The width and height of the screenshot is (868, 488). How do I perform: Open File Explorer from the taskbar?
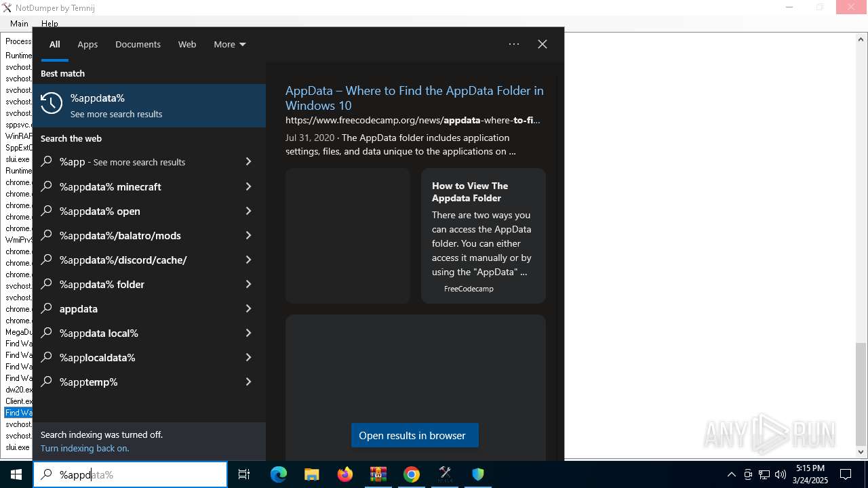[312, 474]
